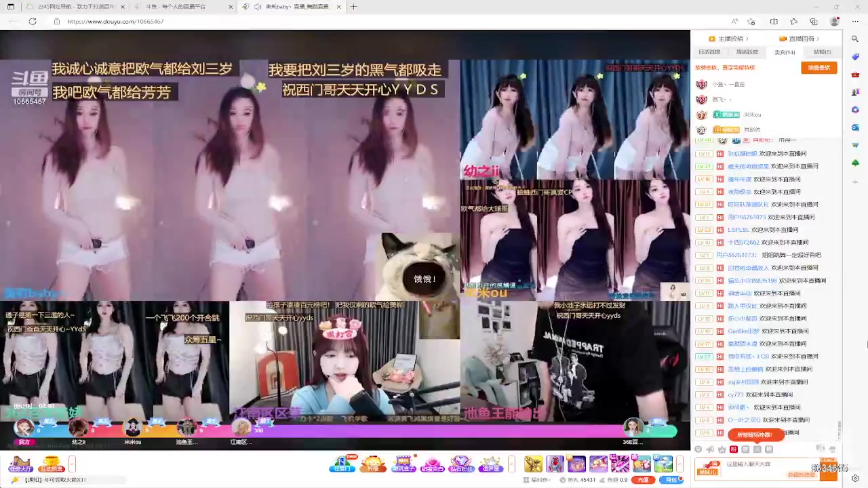868x488 pixels.
Task: Expand left activity list arrow
Action: [72, 464]
